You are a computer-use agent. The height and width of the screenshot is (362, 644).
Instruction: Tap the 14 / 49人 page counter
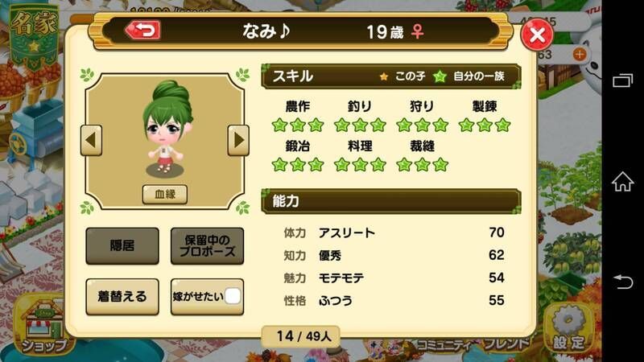pyautogui.click(x=303, y=336)
